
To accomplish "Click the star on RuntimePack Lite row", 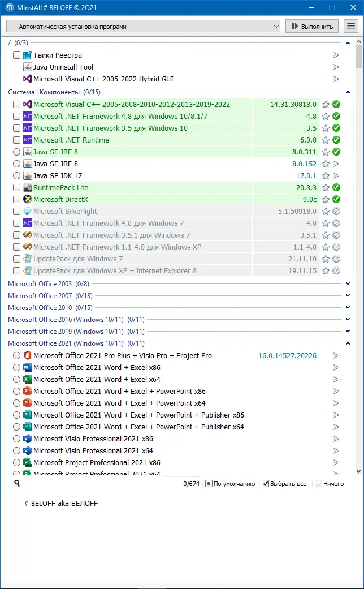I will tap(326, 187).
